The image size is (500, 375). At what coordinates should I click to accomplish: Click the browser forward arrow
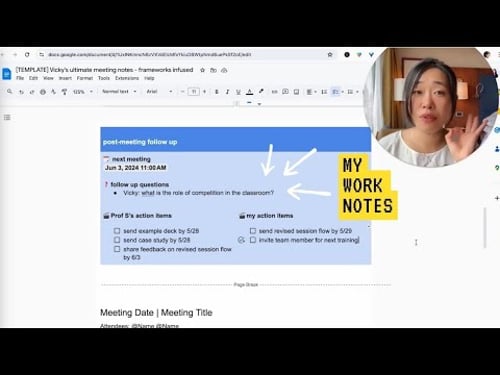click(15, 54)
